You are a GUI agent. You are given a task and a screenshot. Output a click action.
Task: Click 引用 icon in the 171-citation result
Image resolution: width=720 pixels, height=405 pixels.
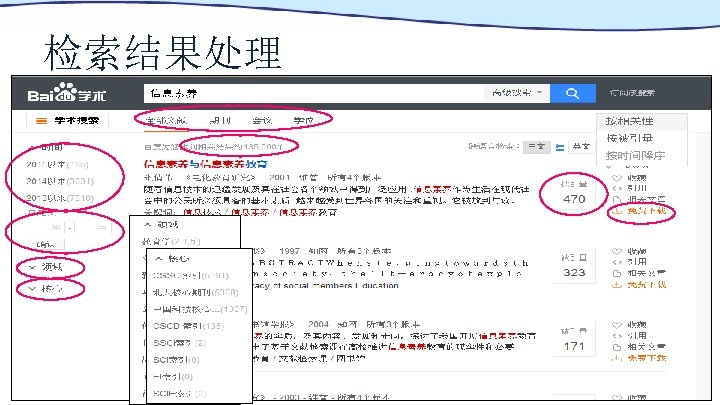coord(617,336)
